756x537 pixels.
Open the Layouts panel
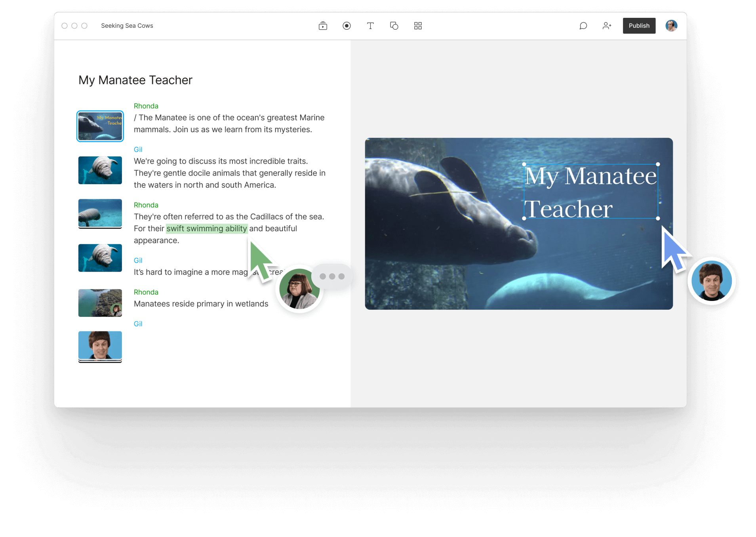418,25
